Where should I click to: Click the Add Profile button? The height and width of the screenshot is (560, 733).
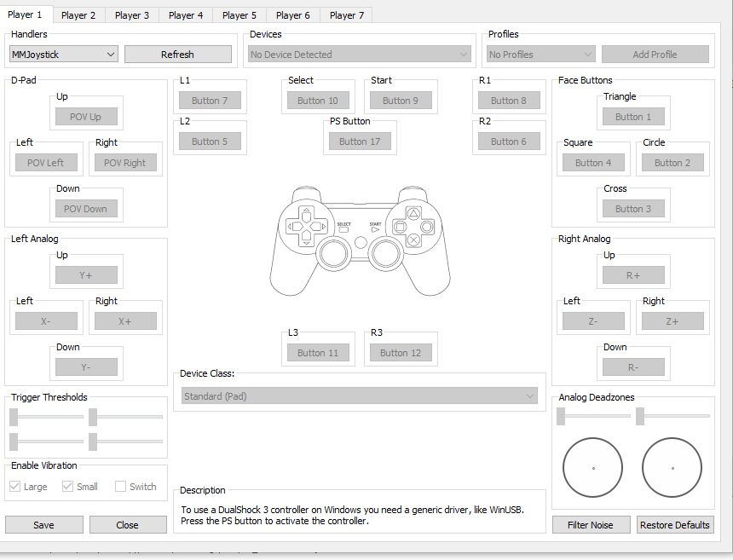coord(655,54)
